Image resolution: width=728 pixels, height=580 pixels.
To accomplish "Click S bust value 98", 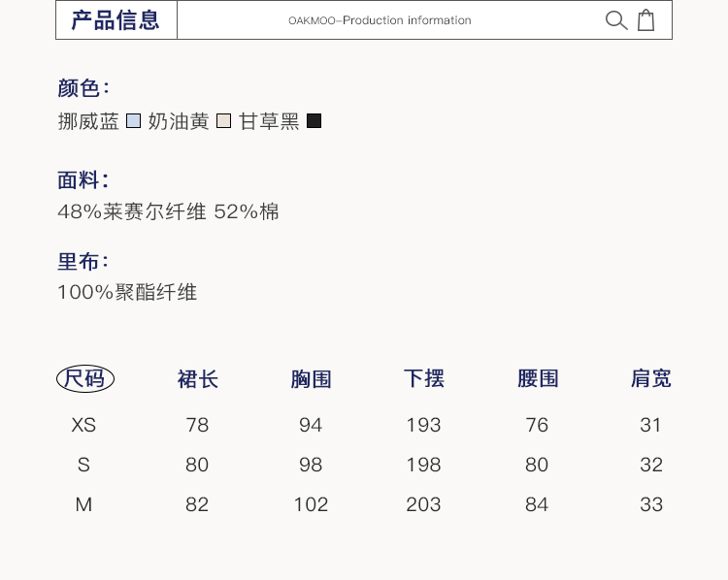I will coord(311,465).
